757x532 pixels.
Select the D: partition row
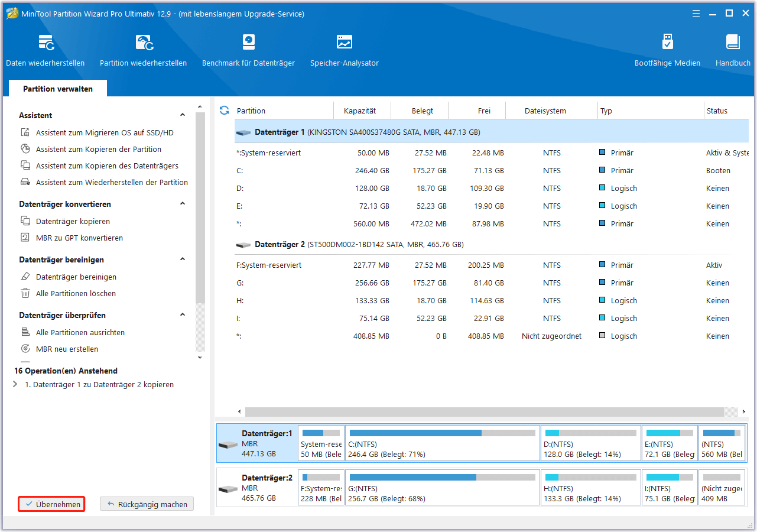(x=492, y=189)
